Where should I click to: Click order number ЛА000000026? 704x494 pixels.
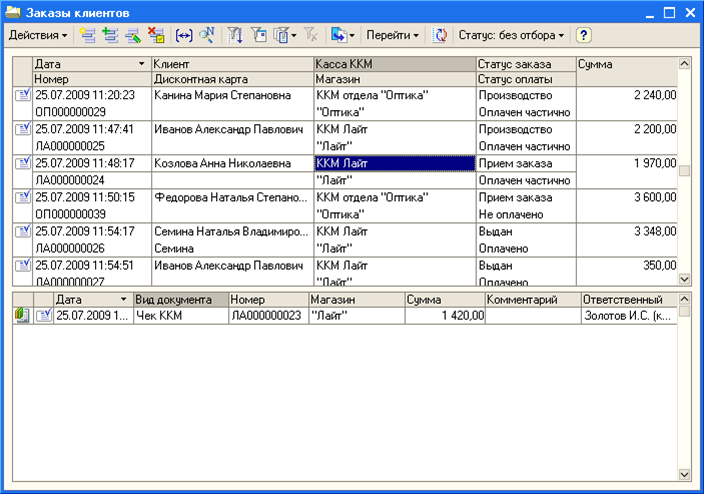70,248
